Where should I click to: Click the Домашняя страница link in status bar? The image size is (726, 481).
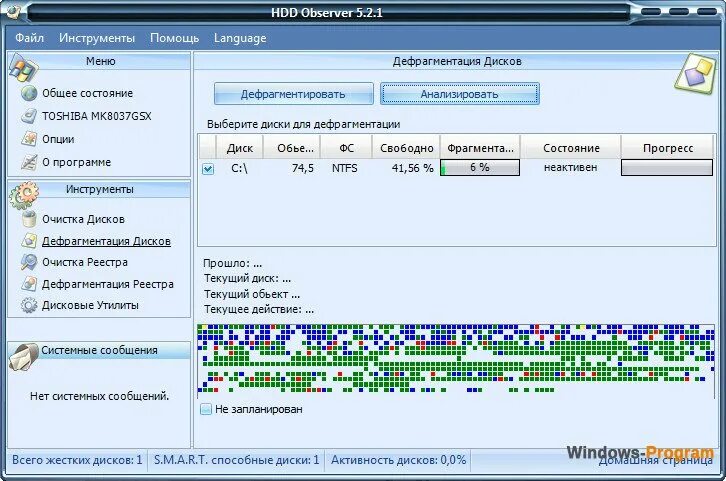pos(656,460)
